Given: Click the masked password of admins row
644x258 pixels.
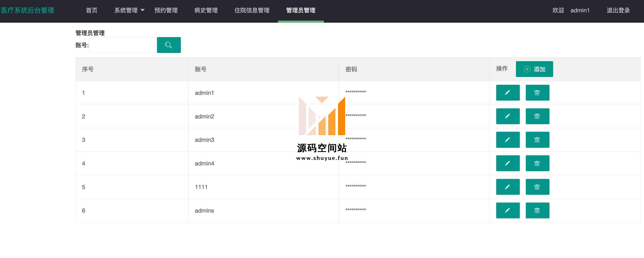Looking at the screenshot, I should pos(356,210).
